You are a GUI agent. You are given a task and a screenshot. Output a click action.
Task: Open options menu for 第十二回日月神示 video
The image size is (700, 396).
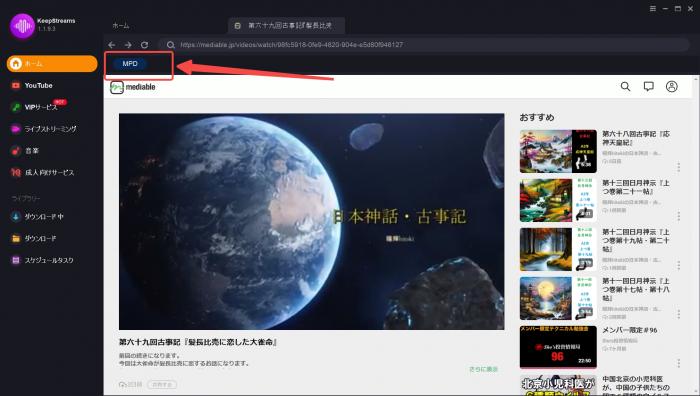click(679, 265)
